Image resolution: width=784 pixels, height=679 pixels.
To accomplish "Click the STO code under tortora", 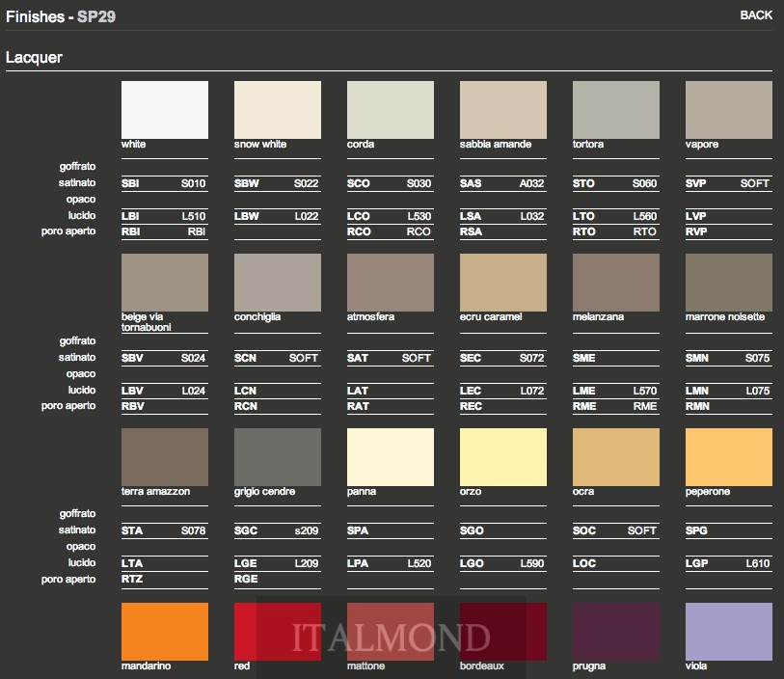I will click(x=583, y=183).
